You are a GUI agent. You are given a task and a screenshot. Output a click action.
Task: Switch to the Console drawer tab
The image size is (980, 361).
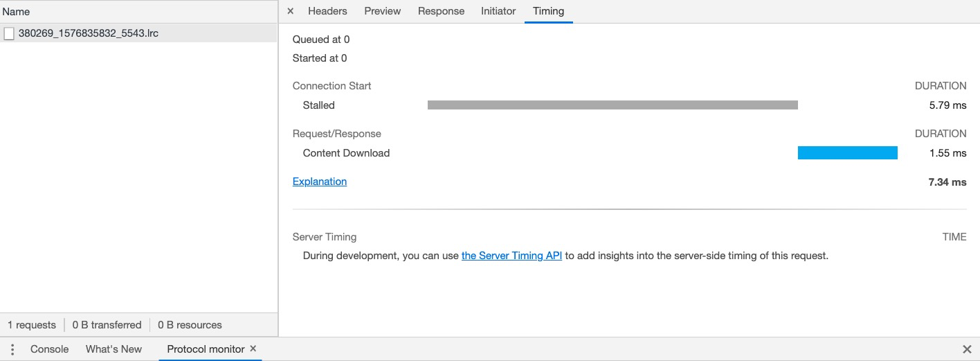(49, 349)
